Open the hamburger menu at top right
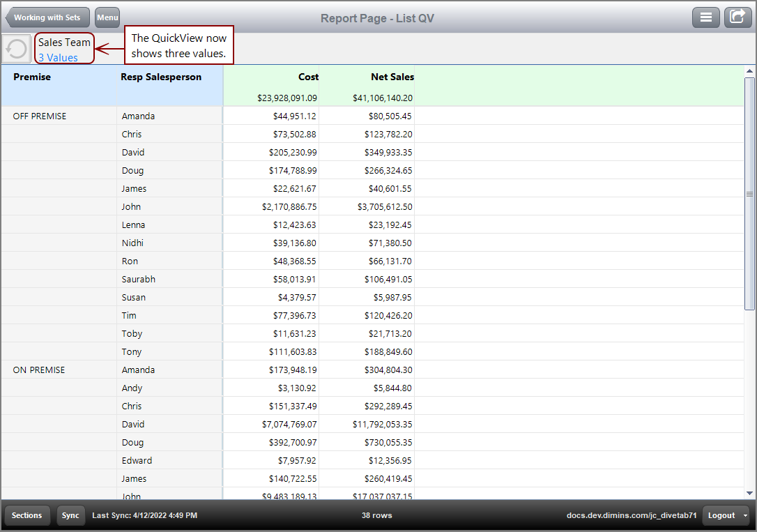The width and height of the screenshot is (757, 532). [x=706, y=17]
